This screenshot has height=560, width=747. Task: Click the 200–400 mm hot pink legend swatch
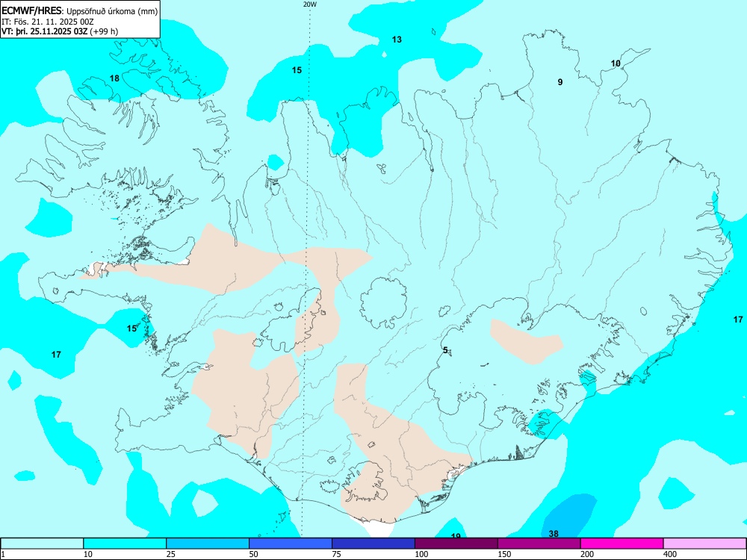tap(622, 544)
